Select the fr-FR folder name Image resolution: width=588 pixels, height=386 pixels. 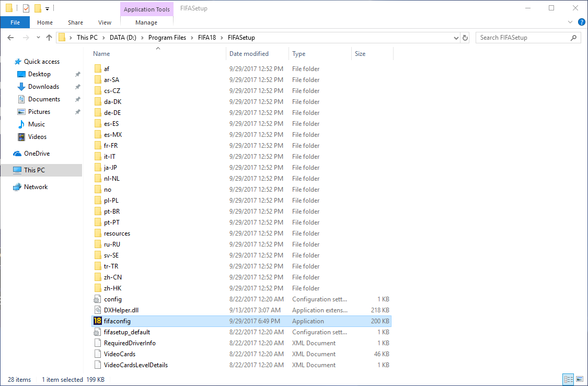tap(111, 145)
